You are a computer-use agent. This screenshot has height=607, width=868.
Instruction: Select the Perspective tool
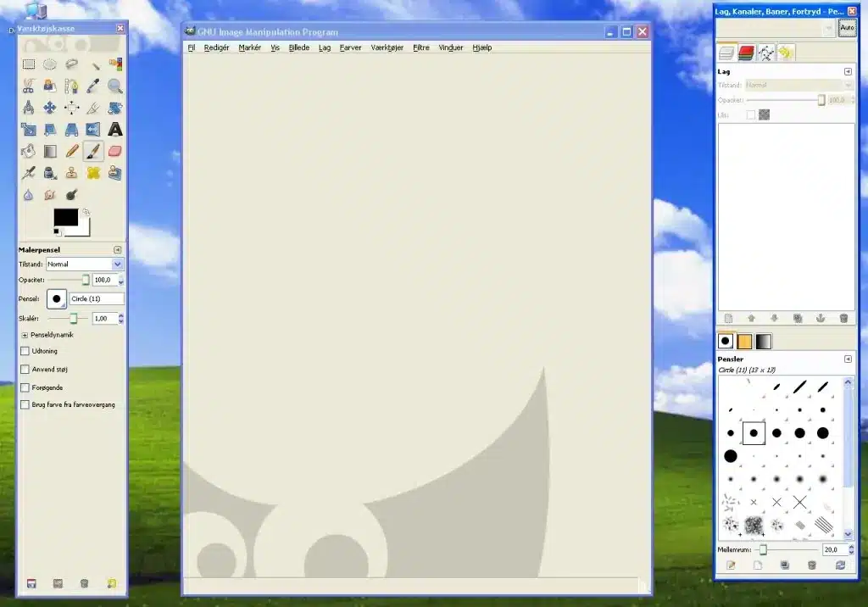click(71, 130)
